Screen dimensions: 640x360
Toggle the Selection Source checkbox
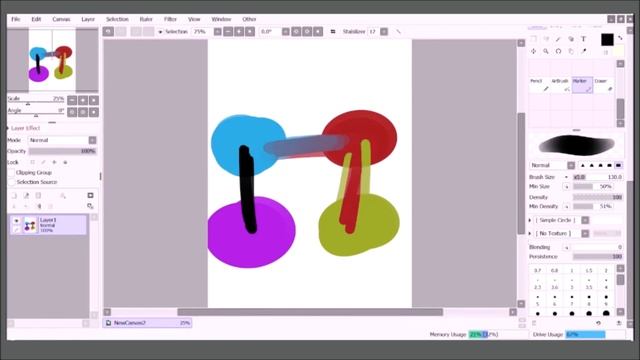tap(11, 182)
